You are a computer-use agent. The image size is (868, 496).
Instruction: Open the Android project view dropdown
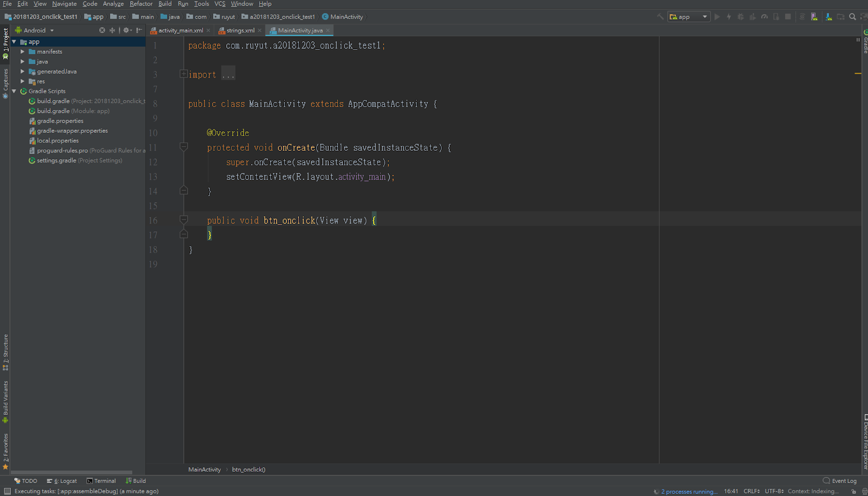pos(35,30)
